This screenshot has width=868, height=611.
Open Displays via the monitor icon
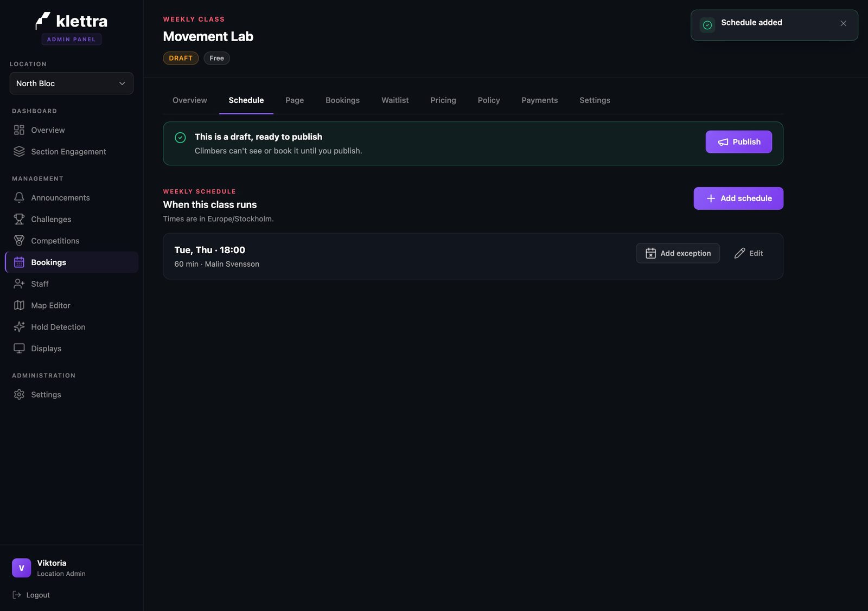[x=19, y=349]
